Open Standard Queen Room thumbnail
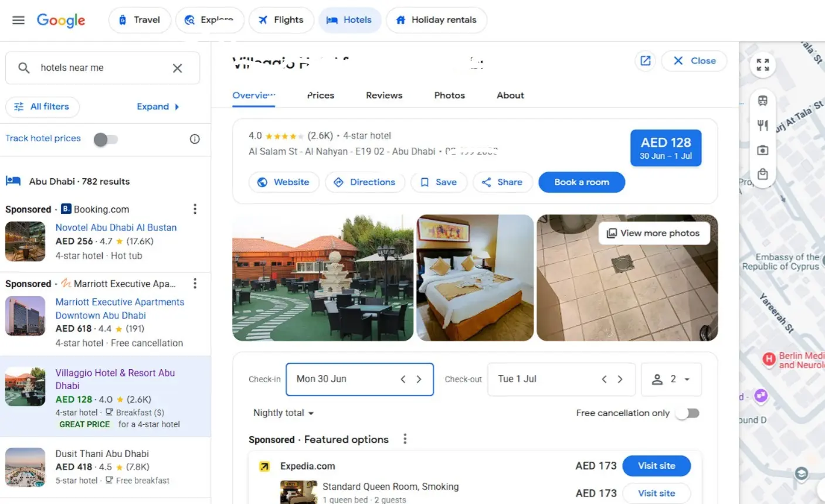Screen dimensions: 825x504 tap(299, 492)
